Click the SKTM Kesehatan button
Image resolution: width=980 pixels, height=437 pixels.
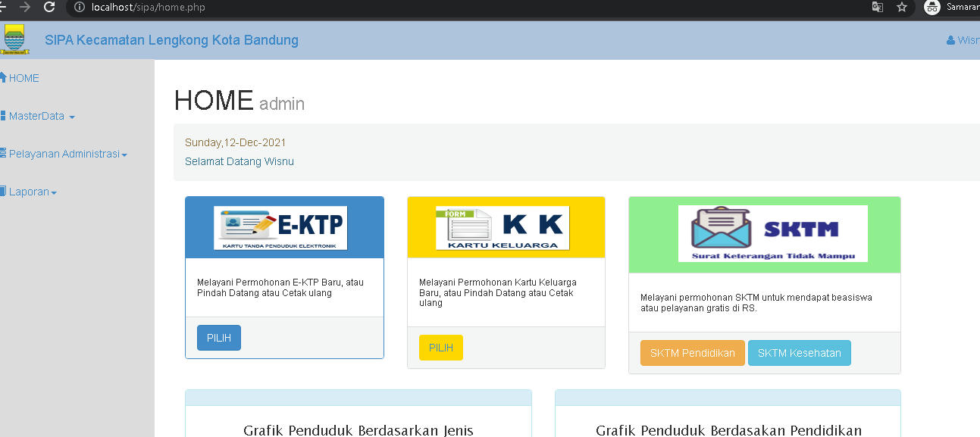(800, 353)
